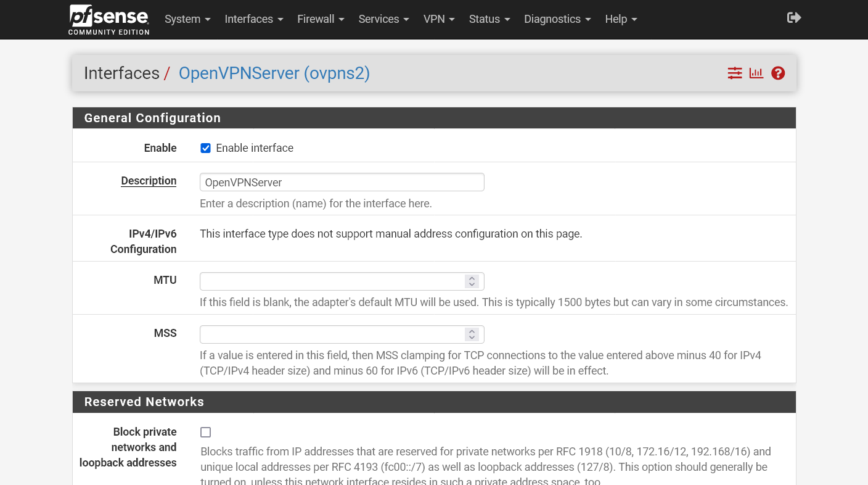Click the Interfaces breadcrumb link

click(121, 73)
